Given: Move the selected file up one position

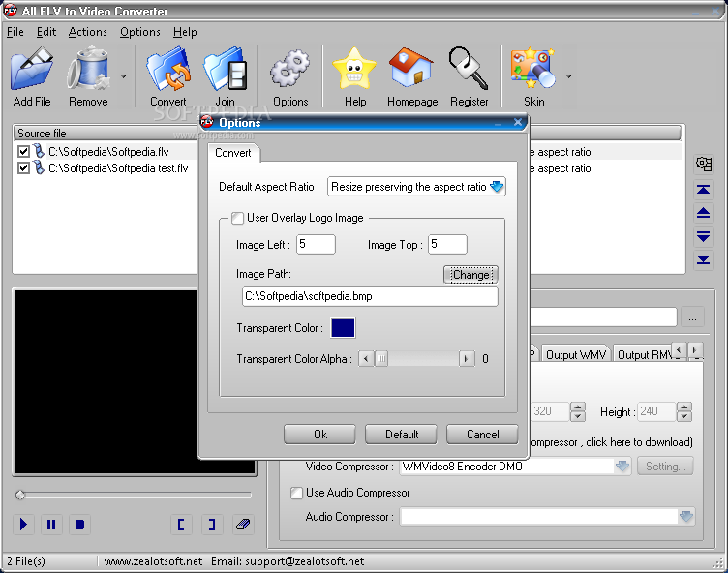Looking at the screenshot, I should click(x=704, y=213).
